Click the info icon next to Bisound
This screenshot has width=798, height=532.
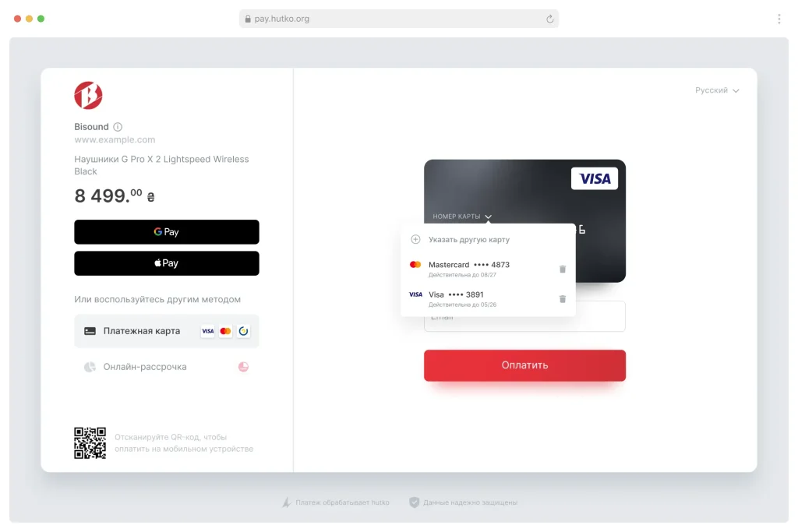pos(118,127)
